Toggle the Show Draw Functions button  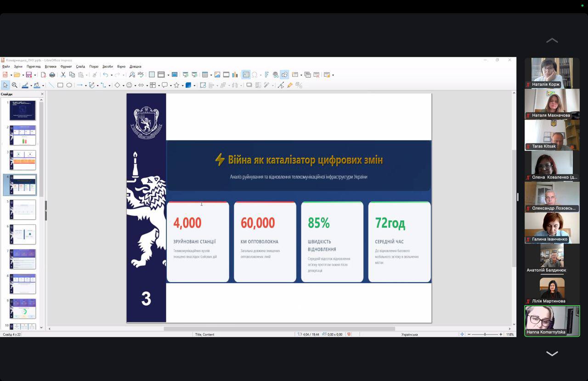(x=284, y=75)
